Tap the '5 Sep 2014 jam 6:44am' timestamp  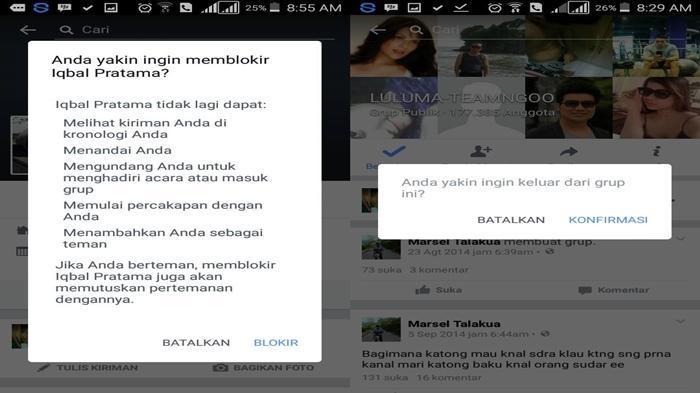(x=468, y=334)
